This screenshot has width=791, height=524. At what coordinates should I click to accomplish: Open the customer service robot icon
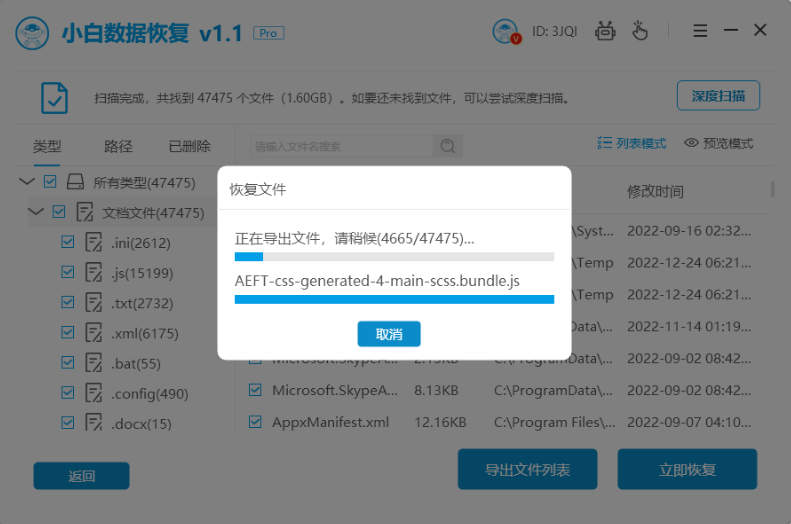coord(605,32)
